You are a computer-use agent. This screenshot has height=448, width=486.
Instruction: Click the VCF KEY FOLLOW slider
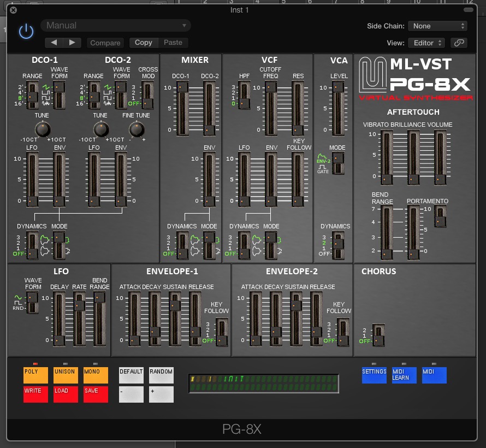pos(298,180)
